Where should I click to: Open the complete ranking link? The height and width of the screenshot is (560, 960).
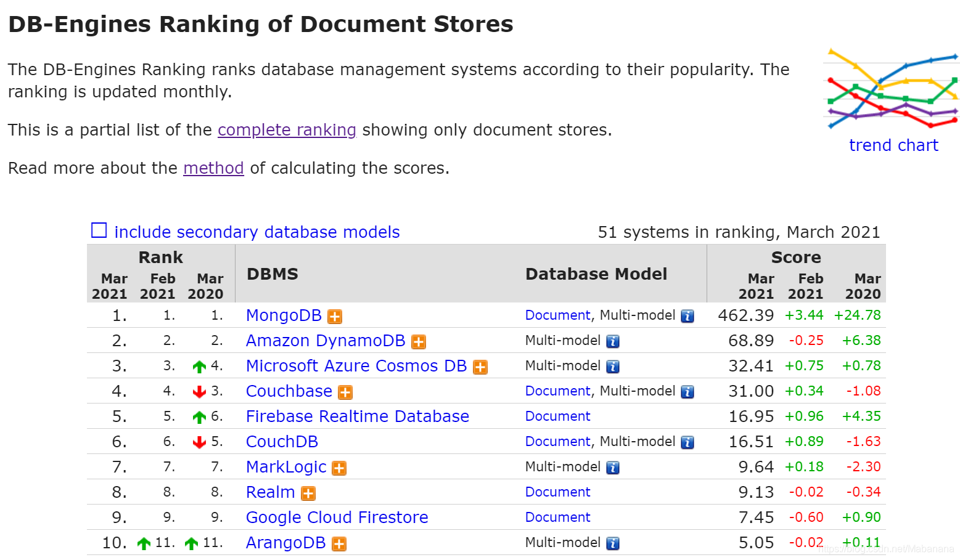[287, 130]
